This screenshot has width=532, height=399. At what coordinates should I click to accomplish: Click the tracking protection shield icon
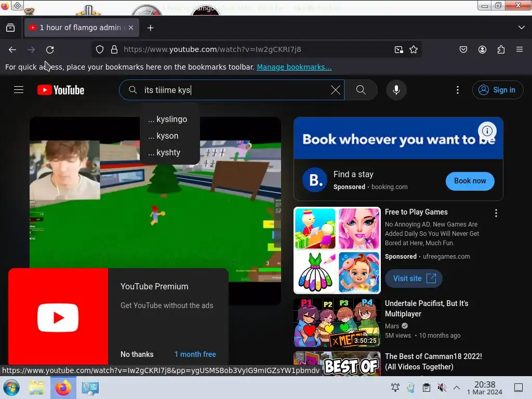pyautogui.click(x=100, y=49)
